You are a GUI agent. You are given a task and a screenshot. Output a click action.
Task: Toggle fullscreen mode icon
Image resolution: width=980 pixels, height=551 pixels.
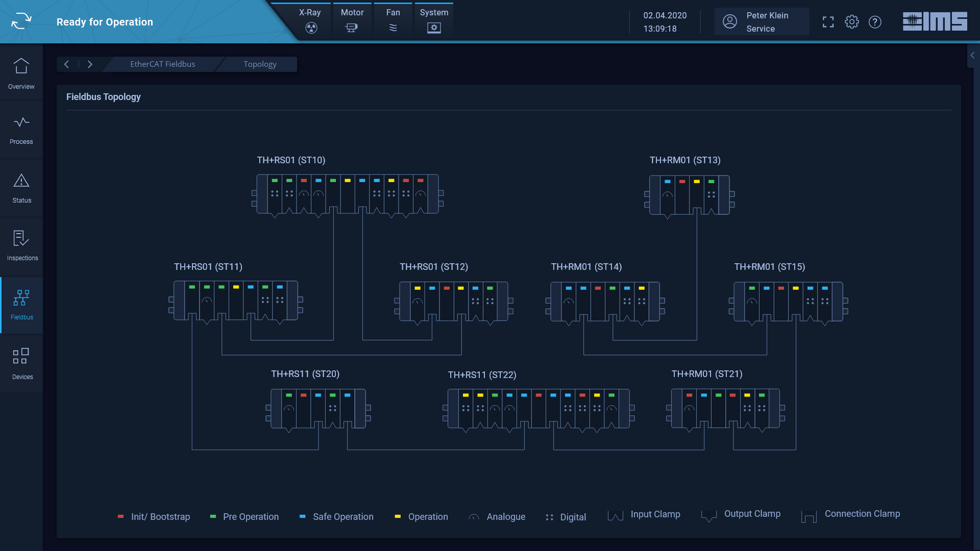point(828,22)
